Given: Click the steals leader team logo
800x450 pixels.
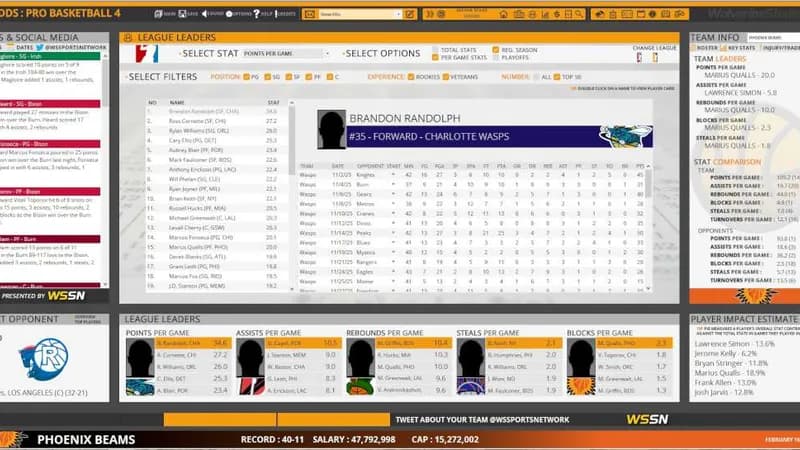Looking at the screenshot, I should 471,386.
